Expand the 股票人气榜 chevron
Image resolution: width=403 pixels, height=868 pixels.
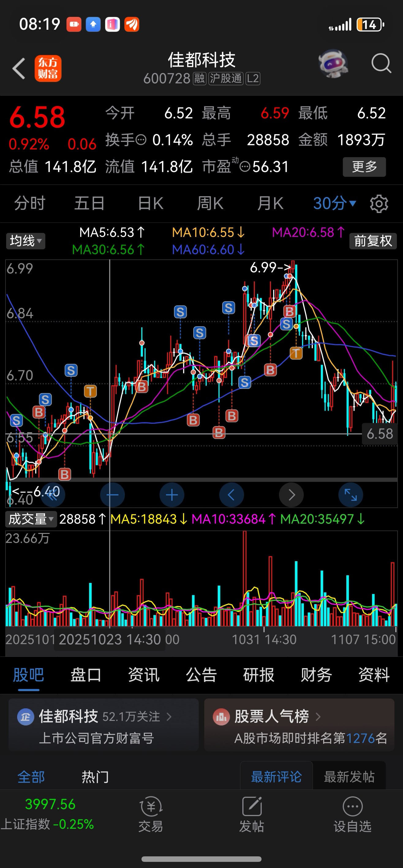coord(318,717)
